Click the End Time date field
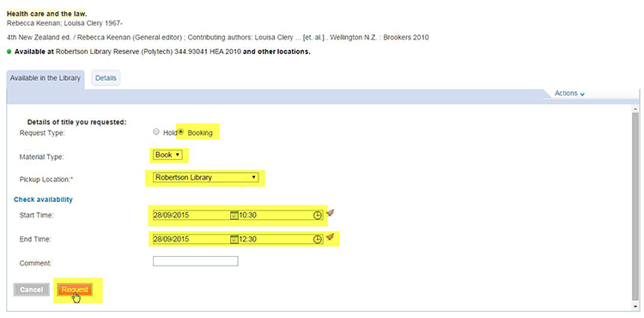644x318 pixels. point(191,239)
